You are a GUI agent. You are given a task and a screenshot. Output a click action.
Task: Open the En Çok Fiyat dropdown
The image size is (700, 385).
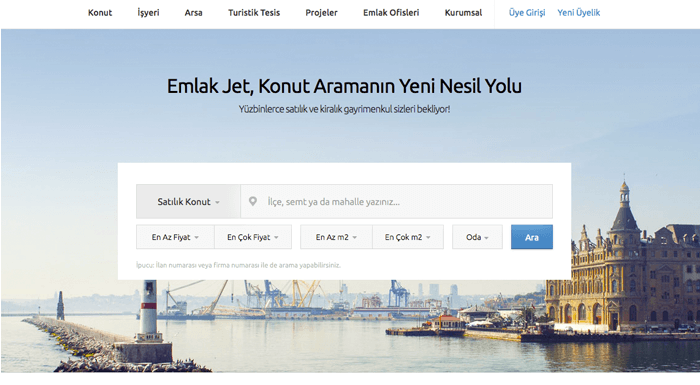pyautogui.click(x=253, y=237)
